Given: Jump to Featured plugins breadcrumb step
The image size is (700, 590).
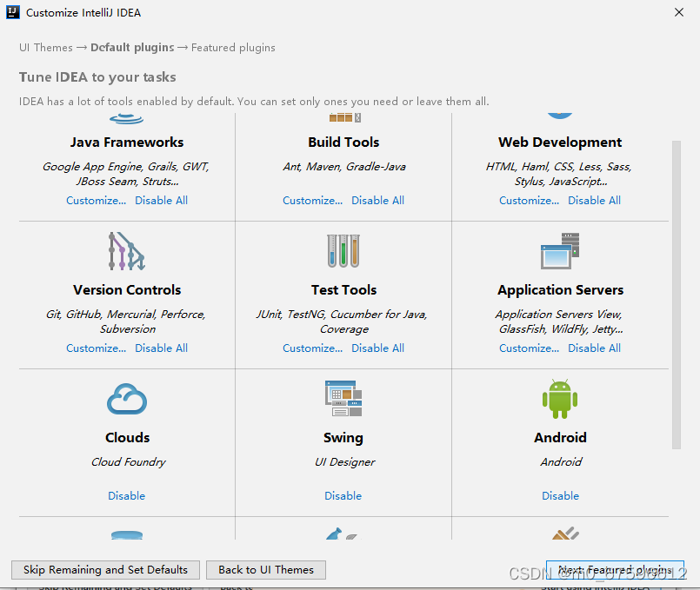Looking at the screenshot, I should click(233, 48).
